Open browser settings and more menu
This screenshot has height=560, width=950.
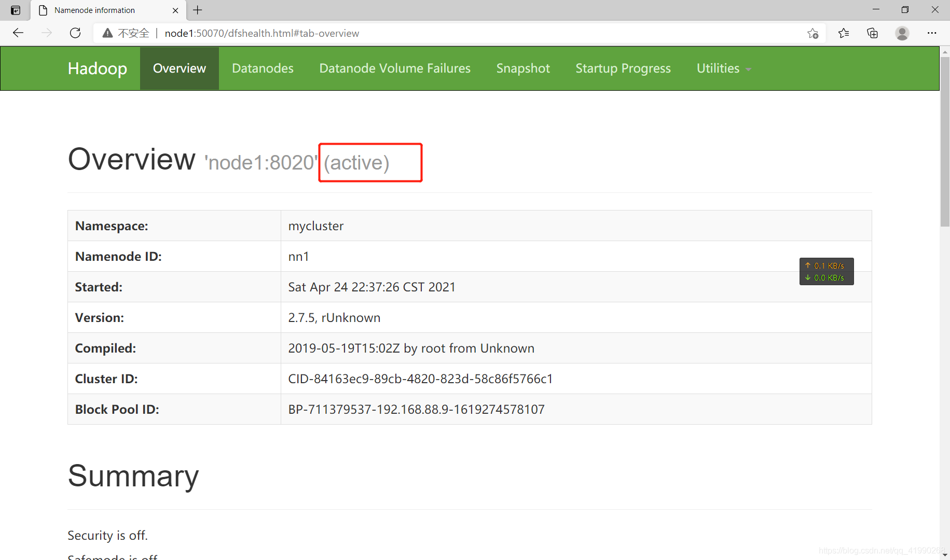point(932,33)
